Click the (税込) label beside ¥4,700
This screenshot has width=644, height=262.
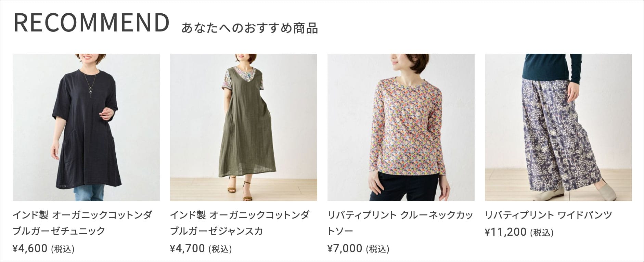pos(220,249)
